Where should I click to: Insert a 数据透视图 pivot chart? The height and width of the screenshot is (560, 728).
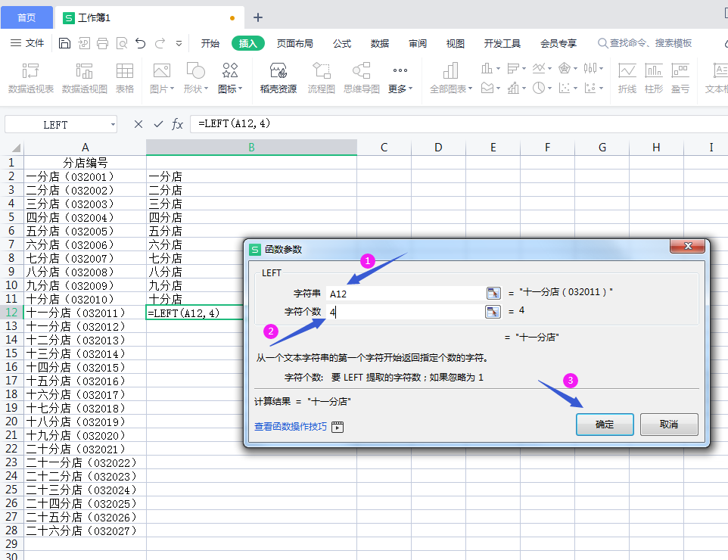tap(85, 78)
